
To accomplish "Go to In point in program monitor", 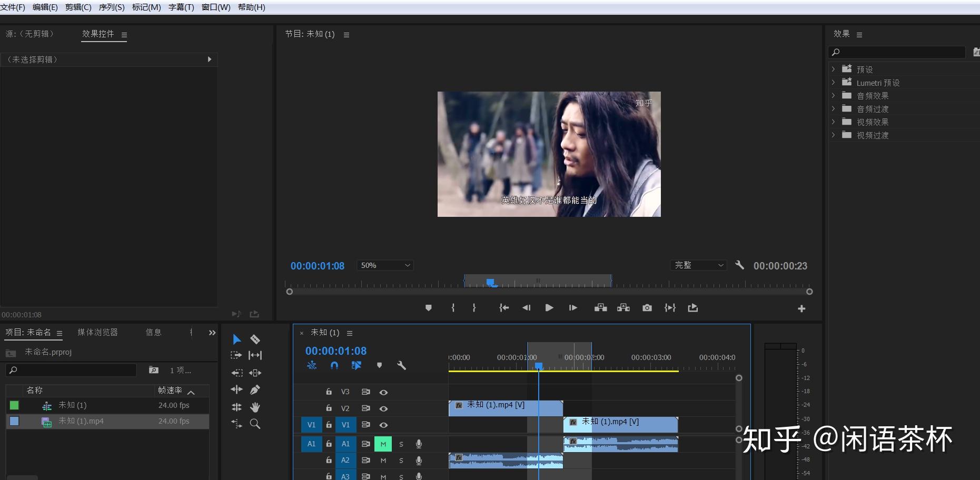I will pos(504,308).
